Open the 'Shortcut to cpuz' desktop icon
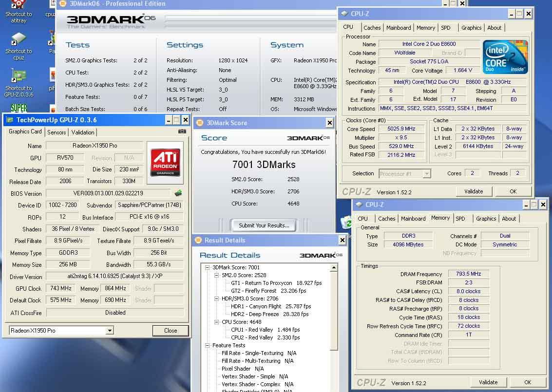The height and width of the screenshot is (392, 552). [x=19, y=46]
